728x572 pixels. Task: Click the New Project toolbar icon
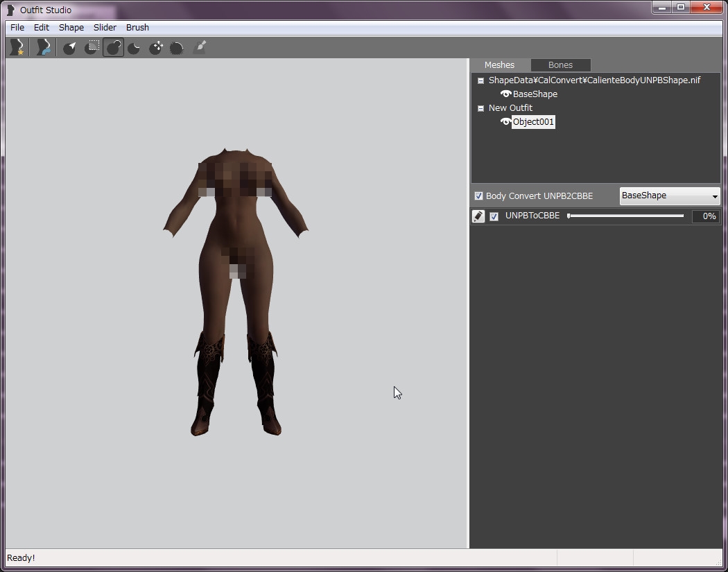coord(16,47)
